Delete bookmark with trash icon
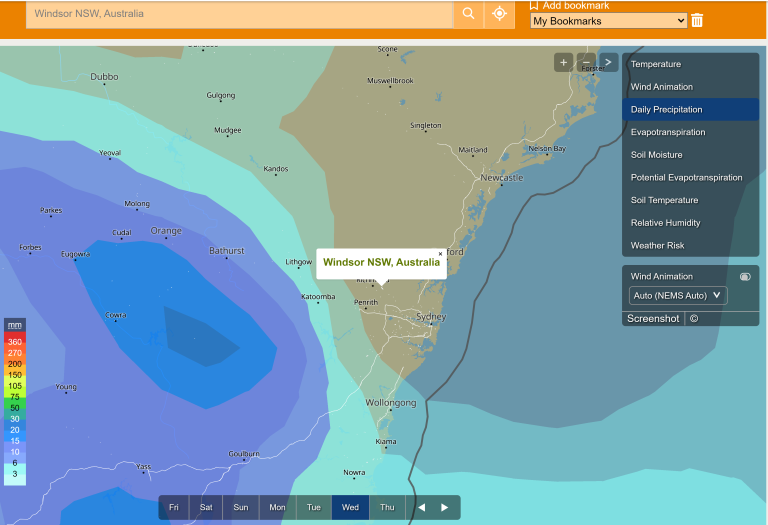The height and width of the screenshot is (525, 768). click(x=697, y=21)
